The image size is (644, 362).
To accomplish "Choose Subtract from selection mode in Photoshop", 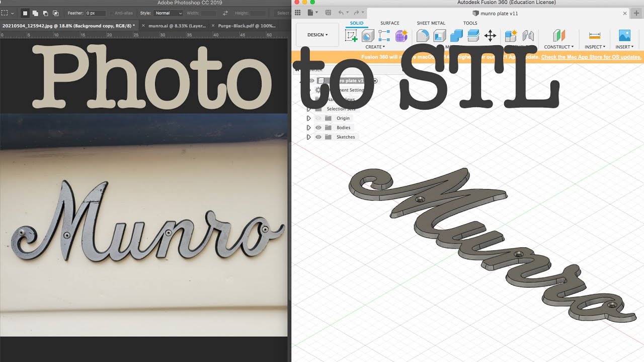I will (46, 13).
